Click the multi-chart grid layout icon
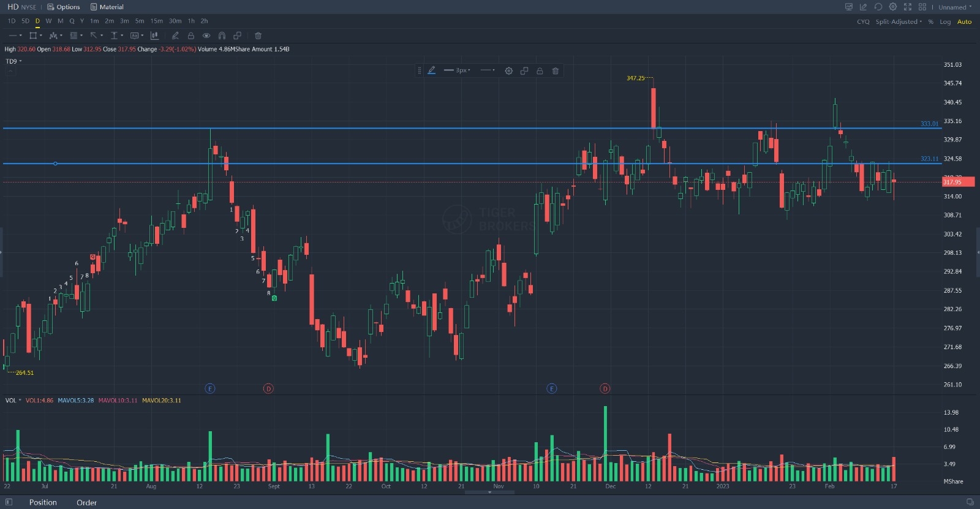The image size is (980, 509). (x=922, y=7)
